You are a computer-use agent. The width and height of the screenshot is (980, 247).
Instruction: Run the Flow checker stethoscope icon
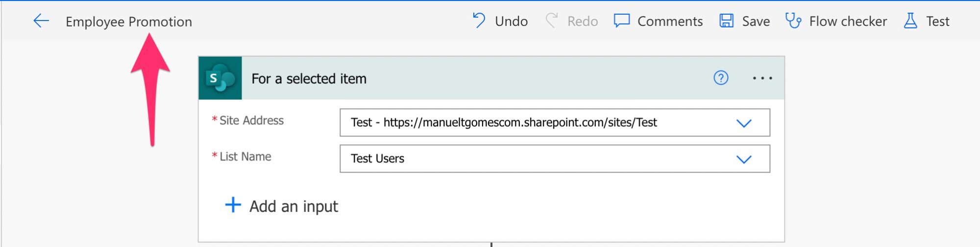pos(793,21)
